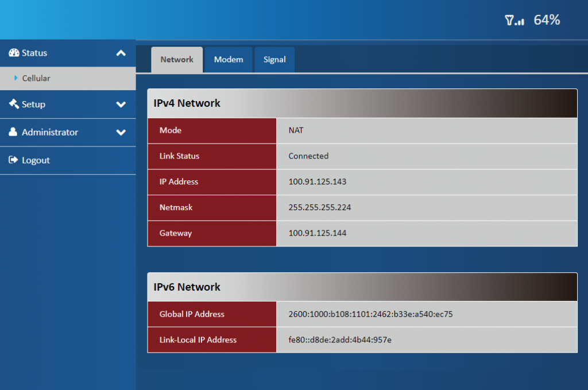The width and height of the screenshot is (588, 390).
Task: Click the IPv4 IP Address value 100.91.125.143
Action: 318,182
